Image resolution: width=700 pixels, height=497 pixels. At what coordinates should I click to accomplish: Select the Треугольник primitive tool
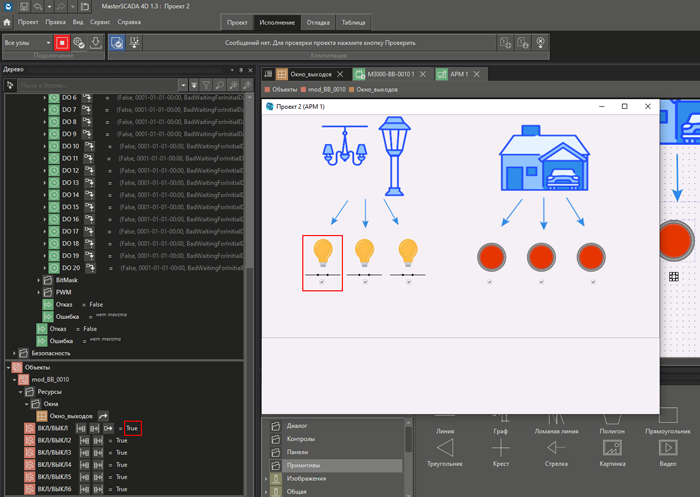click(445, 453)
